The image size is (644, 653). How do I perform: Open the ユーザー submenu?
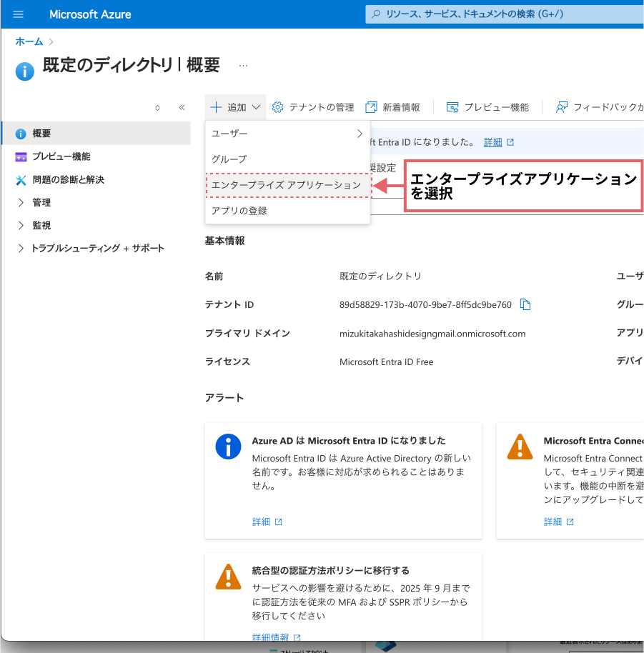(287, 133)
